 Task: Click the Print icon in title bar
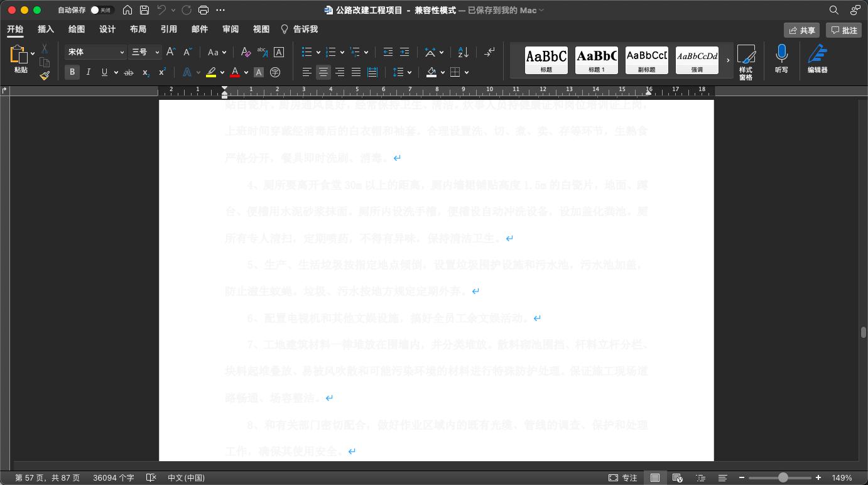point(203,10)
